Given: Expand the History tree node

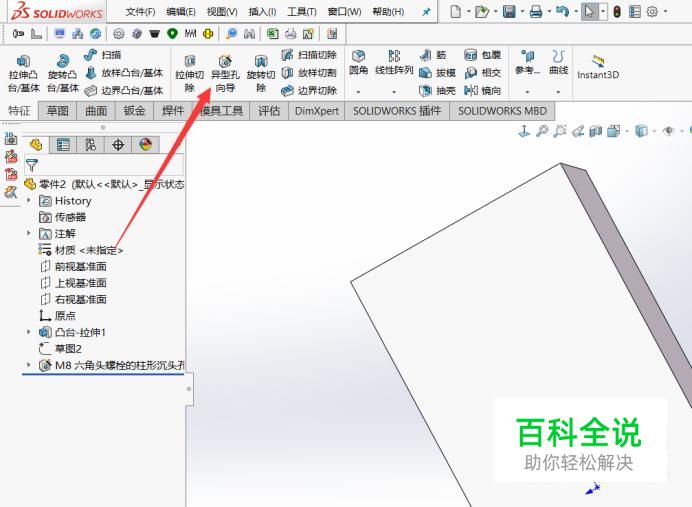Looking at the screenshot, I should click(29, 200).
